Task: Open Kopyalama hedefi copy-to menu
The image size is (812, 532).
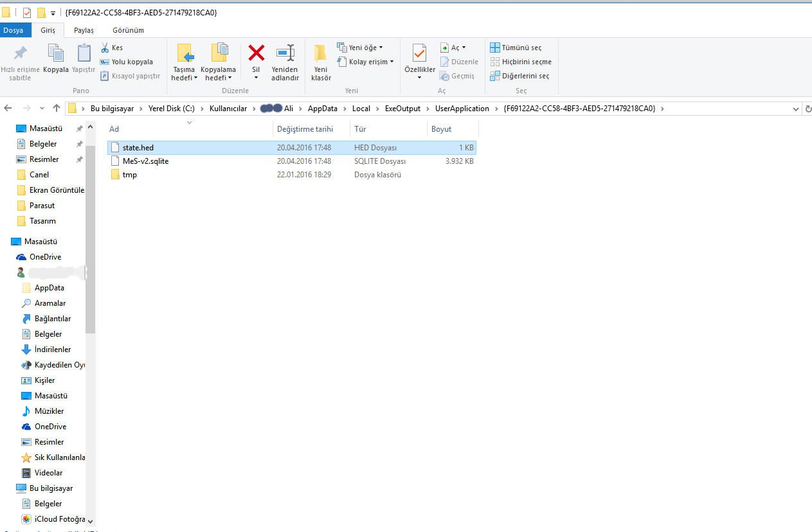Action: pos(218,62)
